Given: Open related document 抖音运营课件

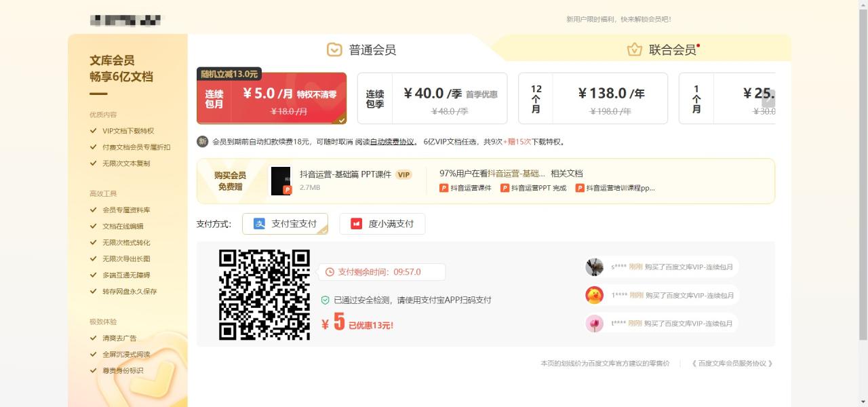Looking at the screenshot, I should pos(471,188).
